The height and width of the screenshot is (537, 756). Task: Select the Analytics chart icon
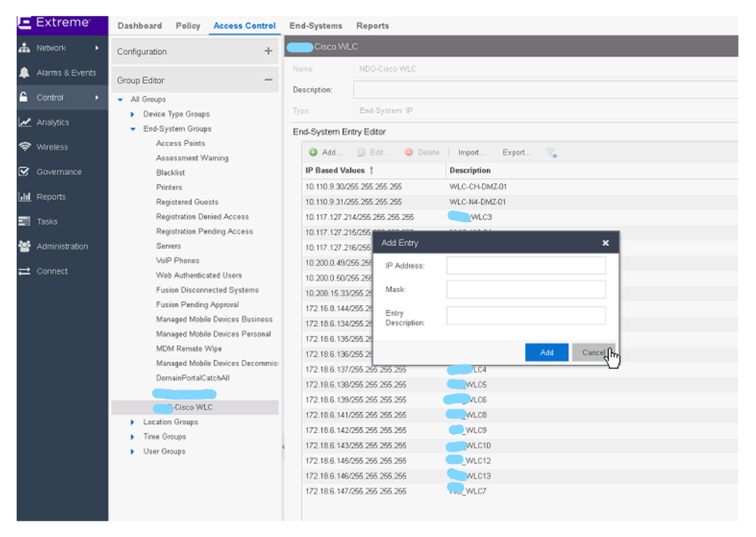pos(24,123)
